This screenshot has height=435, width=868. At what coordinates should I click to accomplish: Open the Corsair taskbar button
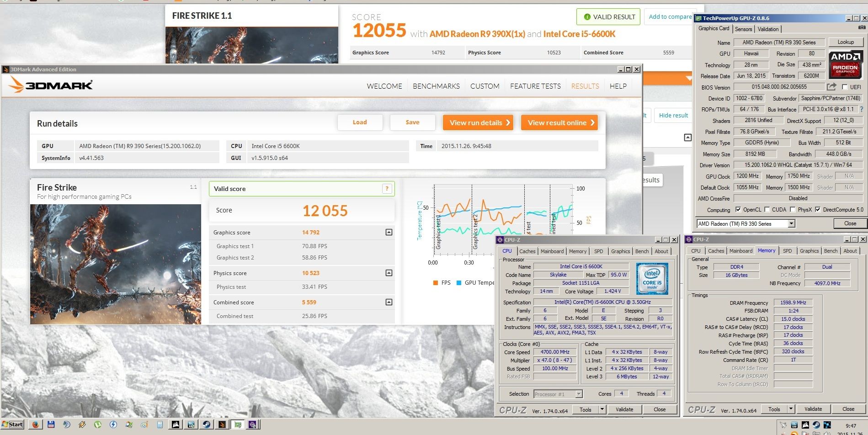pyautogui.click(x=176, y=424)
